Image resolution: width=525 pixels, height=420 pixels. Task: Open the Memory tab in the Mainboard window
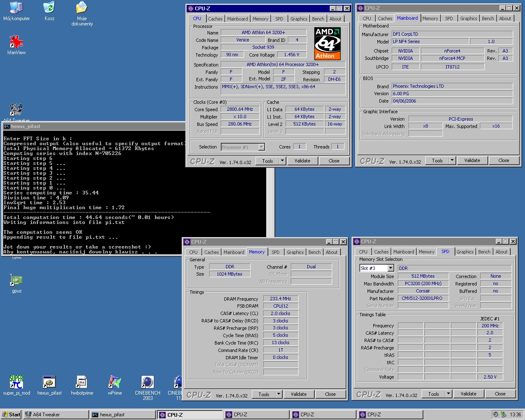[x=430, y=18]
